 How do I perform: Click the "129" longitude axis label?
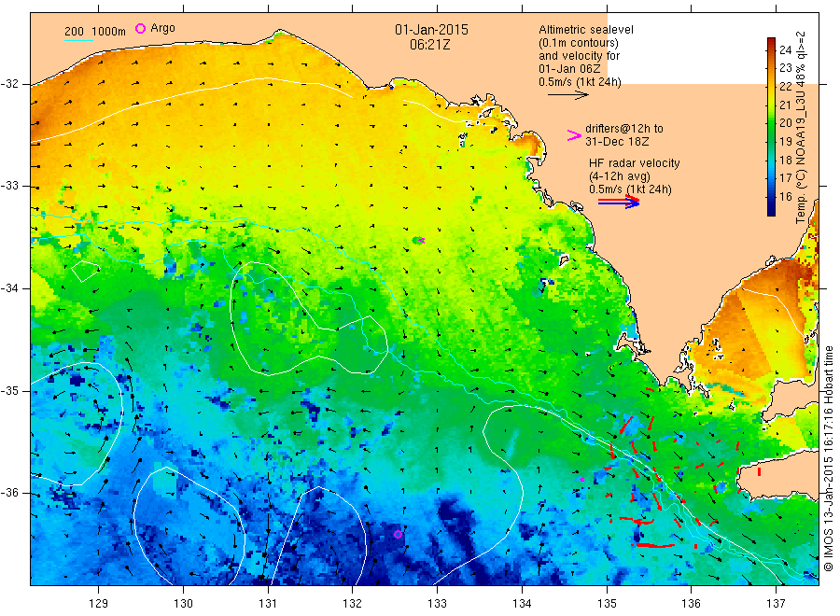coord(99,603)
